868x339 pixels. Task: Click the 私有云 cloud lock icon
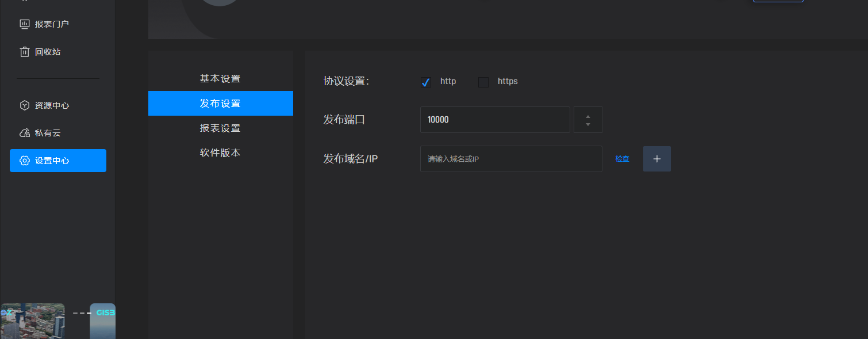click(25, 133)
